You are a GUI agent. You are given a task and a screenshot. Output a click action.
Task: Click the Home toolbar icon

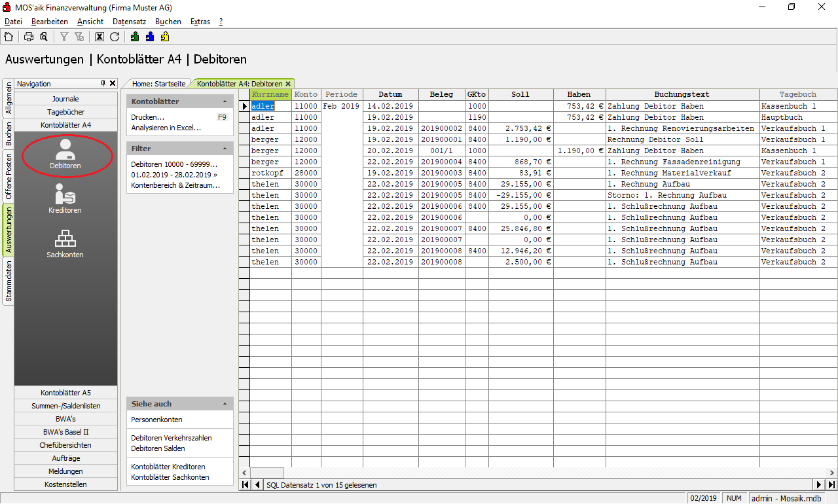[9, 37]
